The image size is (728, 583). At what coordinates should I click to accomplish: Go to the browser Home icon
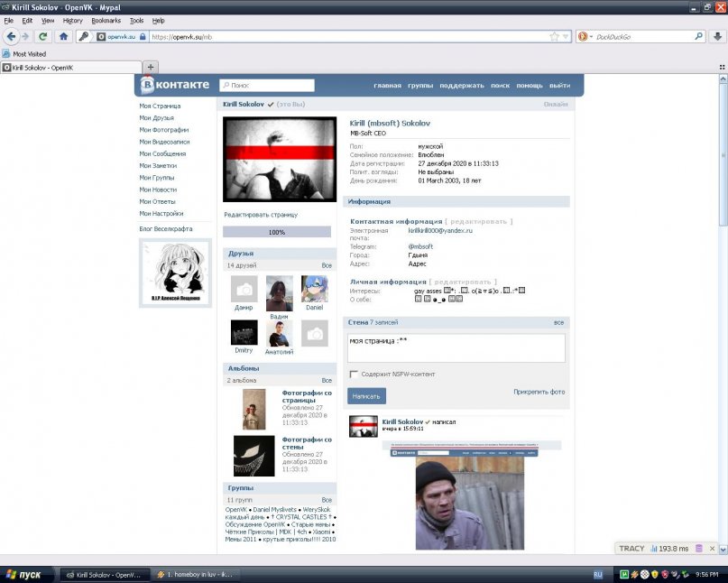64,36
